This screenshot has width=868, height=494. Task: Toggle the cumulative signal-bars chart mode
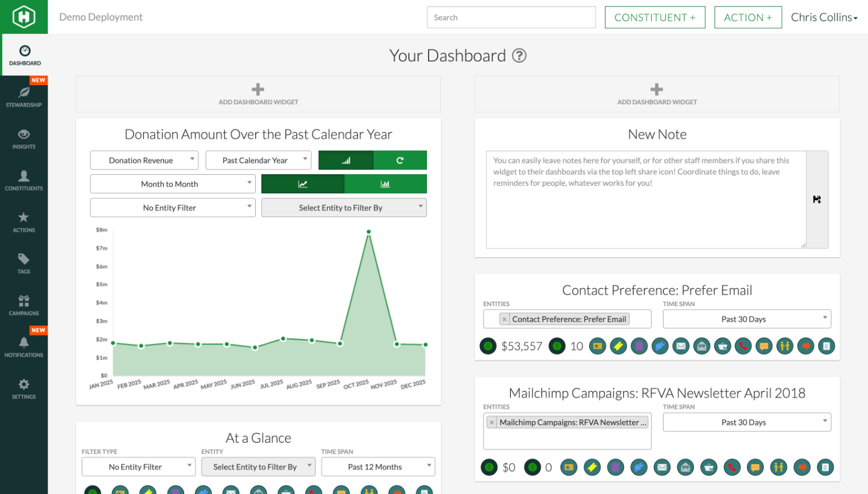coord(346,160)
